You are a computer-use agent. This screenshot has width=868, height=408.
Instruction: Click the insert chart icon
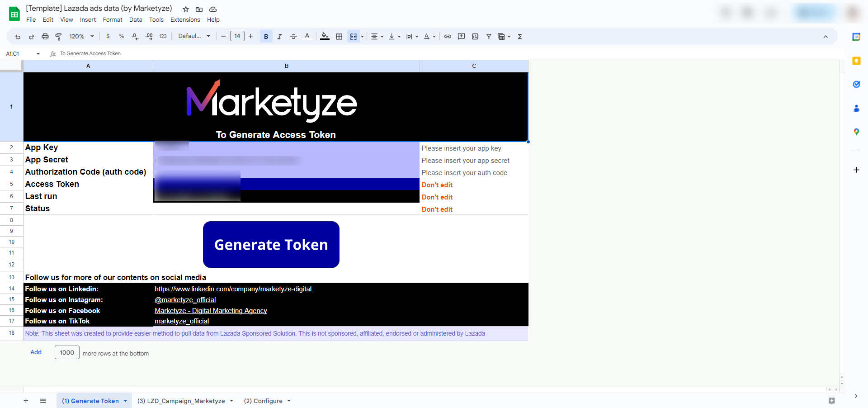pyautogui.click(x=475, y=37)
